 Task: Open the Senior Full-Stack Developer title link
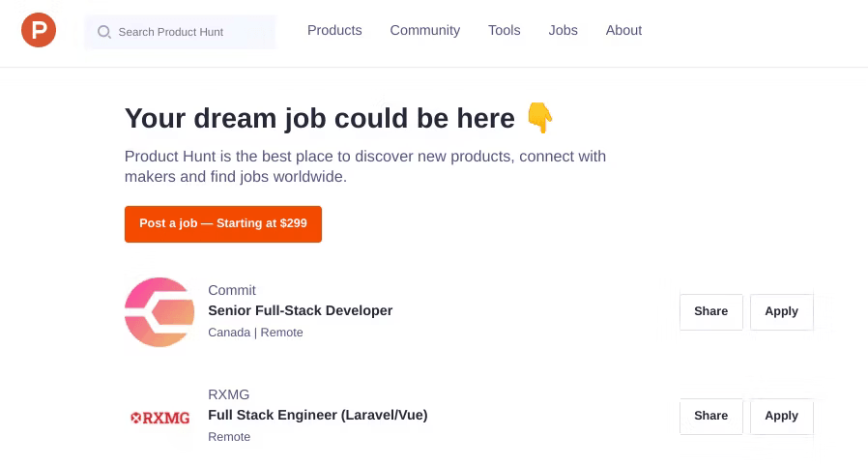tap(300, 310)
